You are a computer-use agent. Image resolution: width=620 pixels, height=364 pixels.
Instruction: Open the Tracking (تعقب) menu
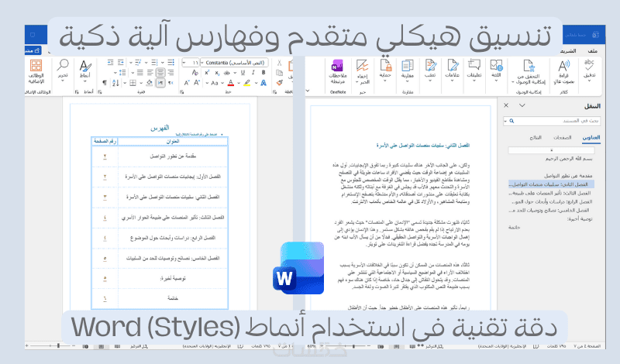point(430,70)
